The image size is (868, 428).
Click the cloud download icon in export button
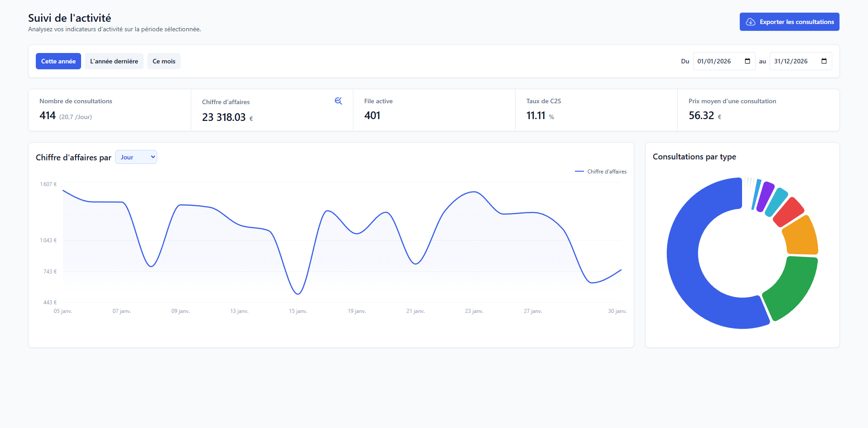[x=751, y=22]
